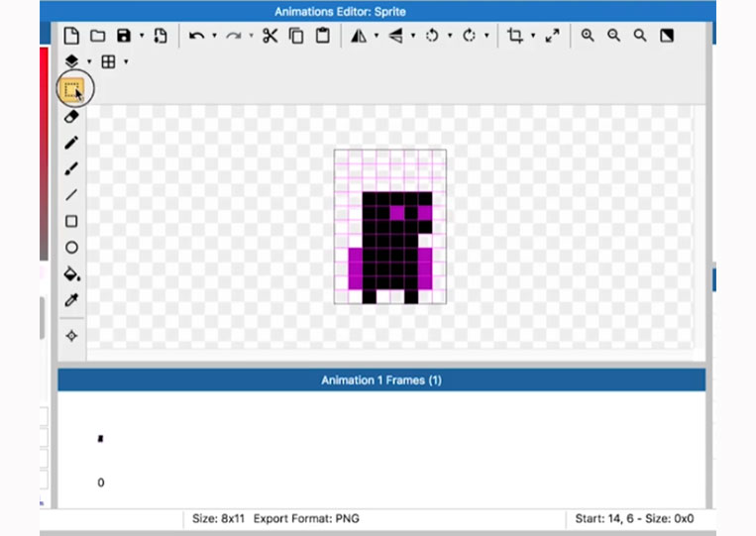Open the layers dropdown arrow
The image size is (756, 536).
89,61
